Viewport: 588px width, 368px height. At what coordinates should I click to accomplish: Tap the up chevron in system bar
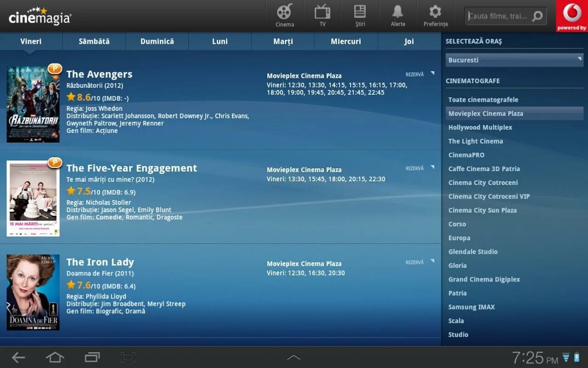[x=294, y=357]
